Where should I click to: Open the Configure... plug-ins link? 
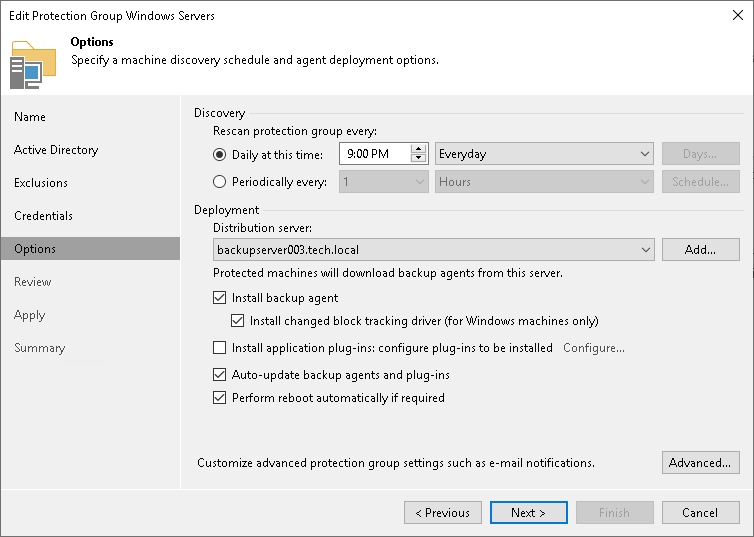(594, 348)
